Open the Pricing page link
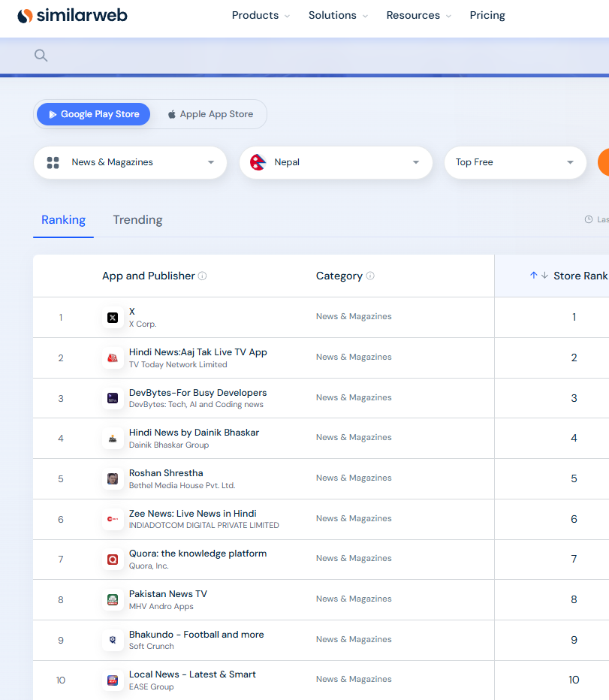This screenshot has height=700, width=609. tap(487, 16)
